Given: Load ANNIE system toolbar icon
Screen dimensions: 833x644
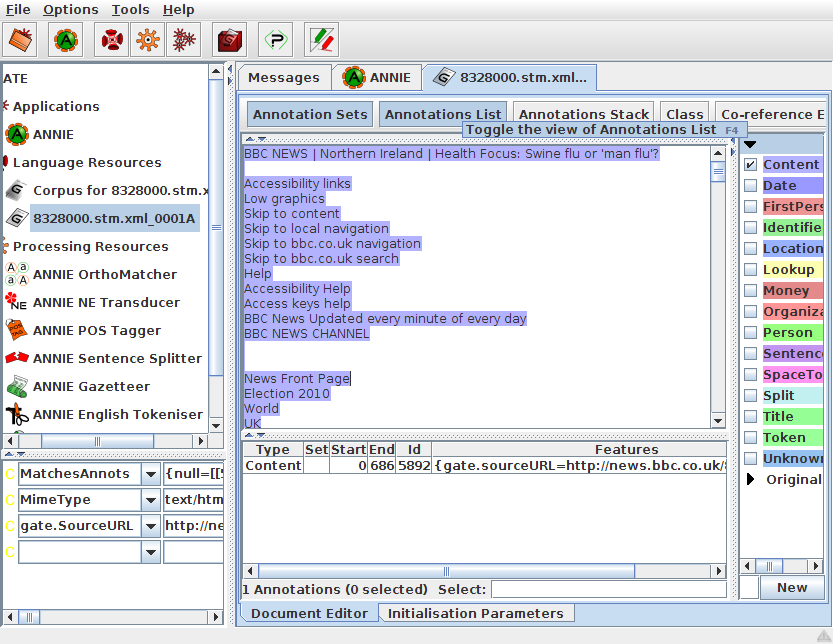Looking at the screenshot, I should tap(66, 40).
